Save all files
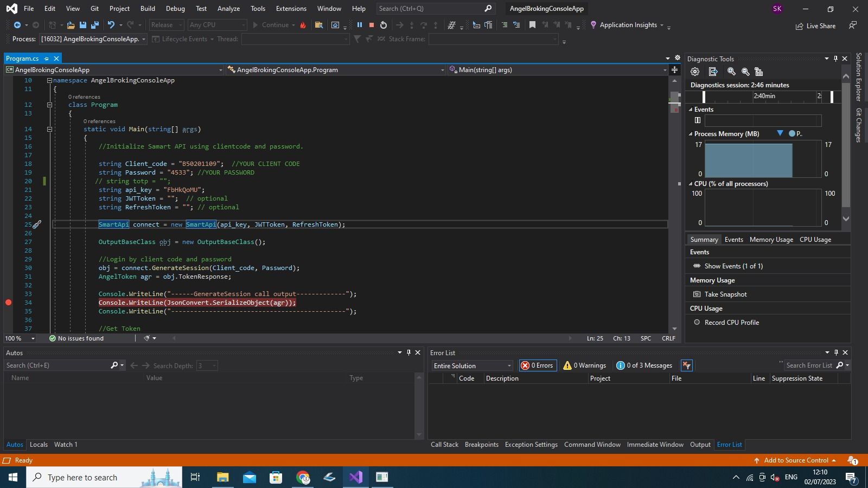Viewport: 868px width, 488px height. click(x=95, y=25)
